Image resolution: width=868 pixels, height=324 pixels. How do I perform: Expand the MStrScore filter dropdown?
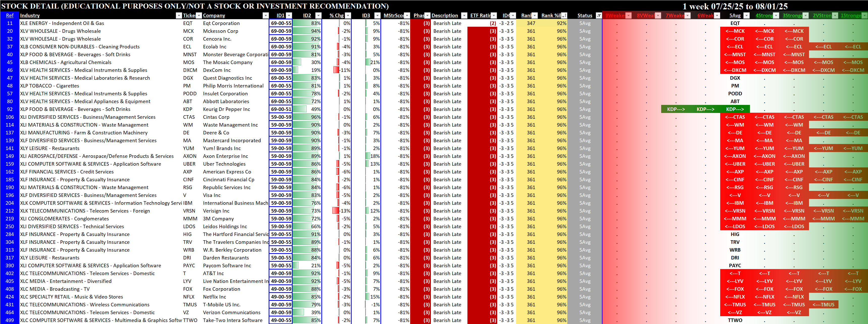[407, 15]
